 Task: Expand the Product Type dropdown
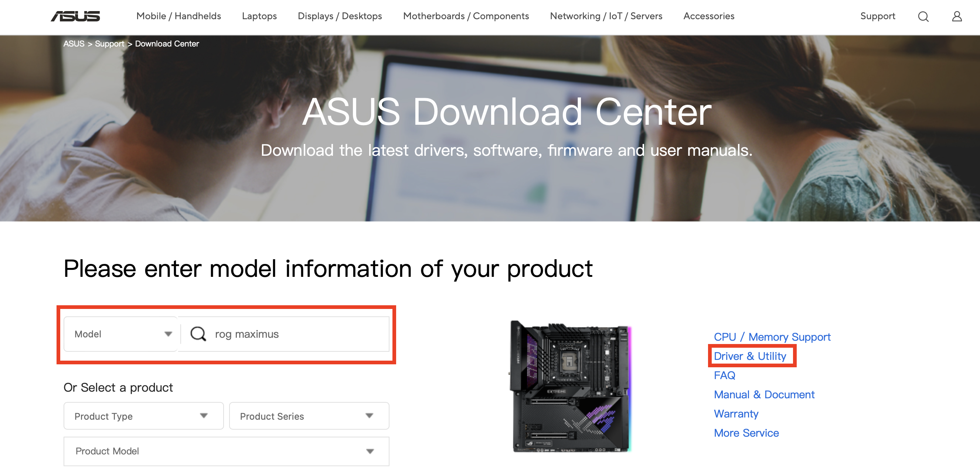143,416
